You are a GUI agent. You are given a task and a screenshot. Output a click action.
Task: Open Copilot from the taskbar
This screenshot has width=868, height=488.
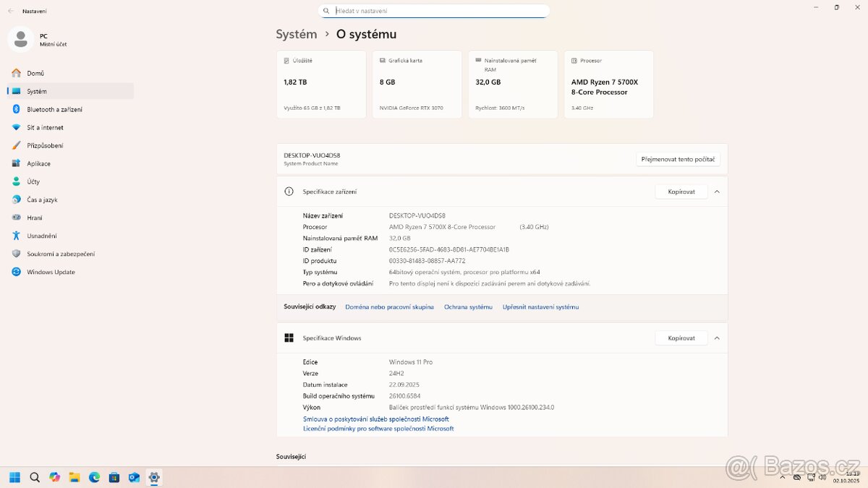coord(55,477)
